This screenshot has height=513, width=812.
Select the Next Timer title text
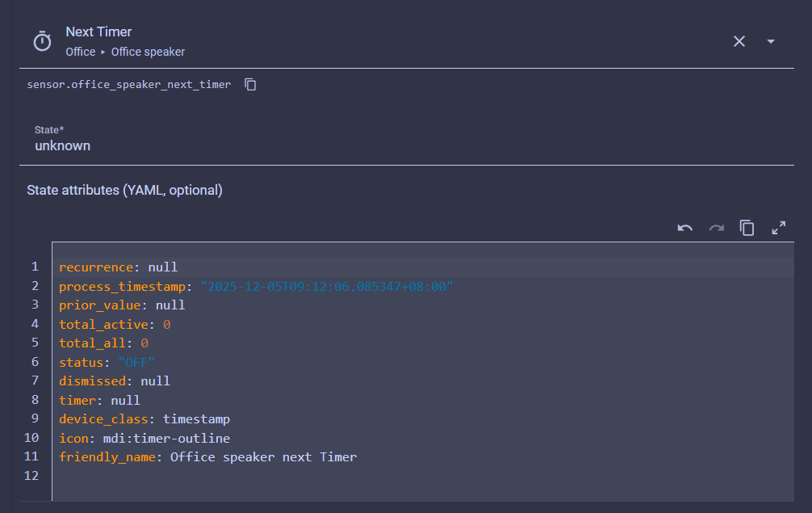coord(98,32)
